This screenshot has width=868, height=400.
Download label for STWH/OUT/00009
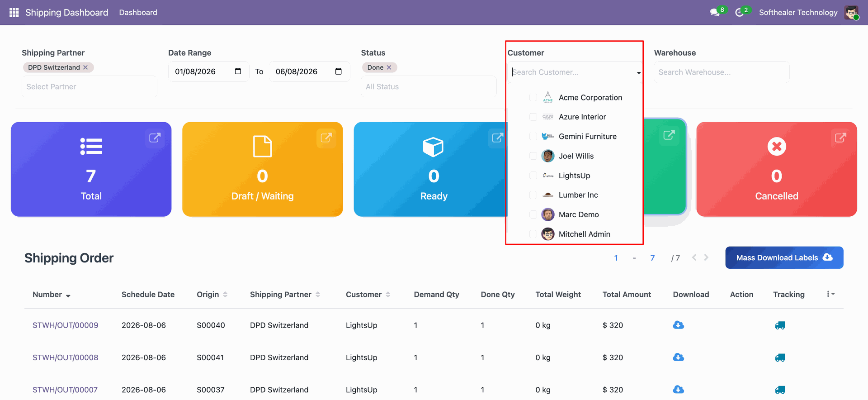pyautogui.click(x=679, y=325)
